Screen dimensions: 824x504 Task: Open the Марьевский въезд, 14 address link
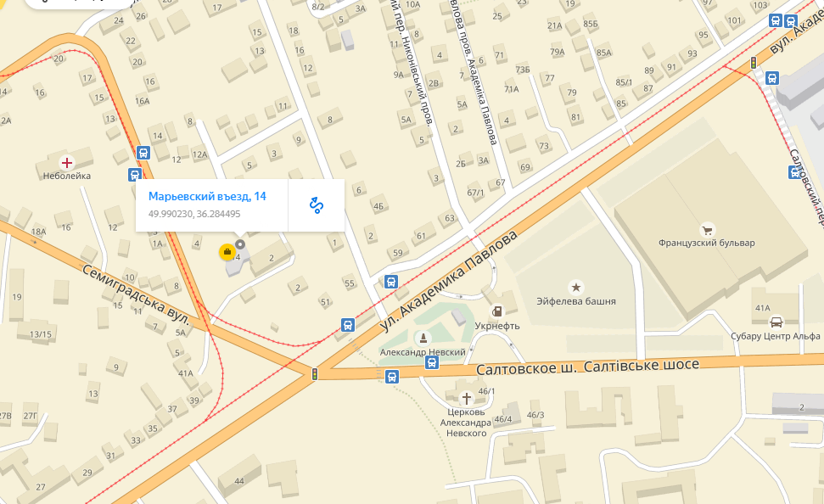[x=207, y=196]
